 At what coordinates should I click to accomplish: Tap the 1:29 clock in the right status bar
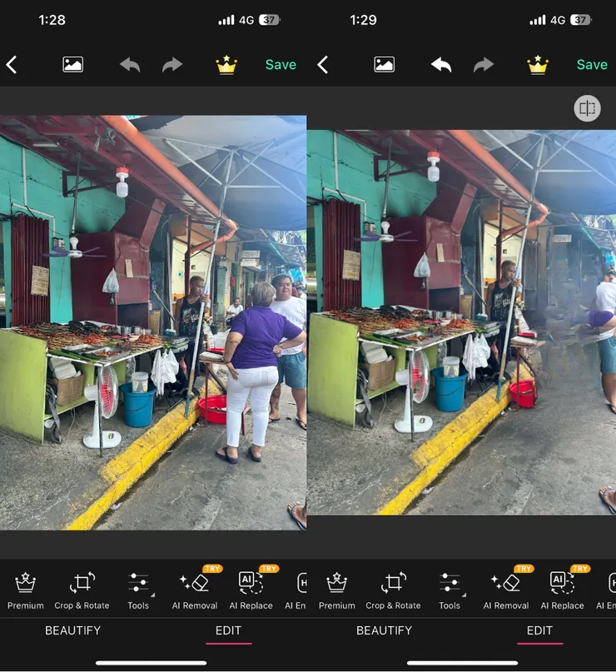click(363, 20)
